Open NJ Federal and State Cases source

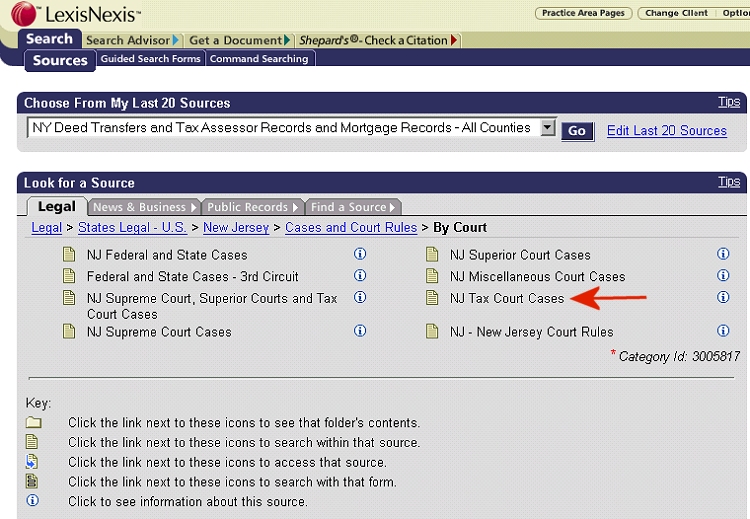coord(167,255)
